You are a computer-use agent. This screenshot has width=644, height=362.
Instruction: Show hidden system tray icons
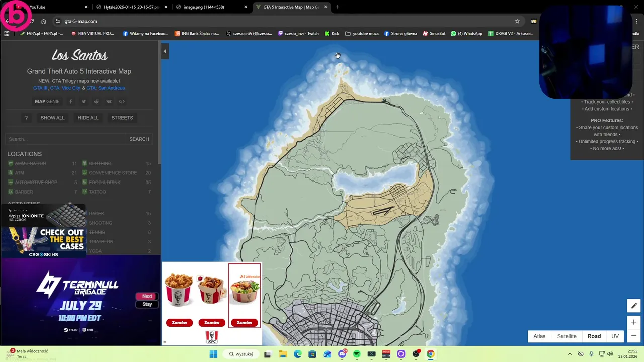click(570, 354)
